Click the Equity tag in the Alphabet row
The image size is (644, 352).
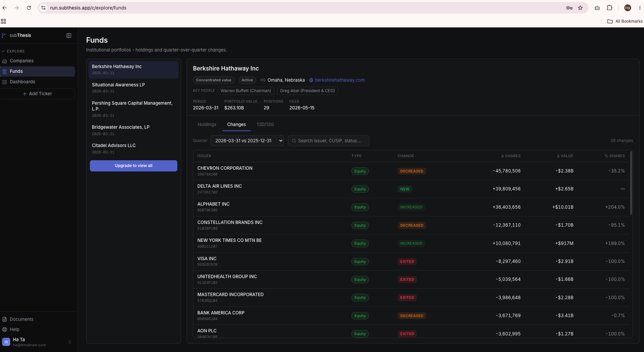coord(360,207)
